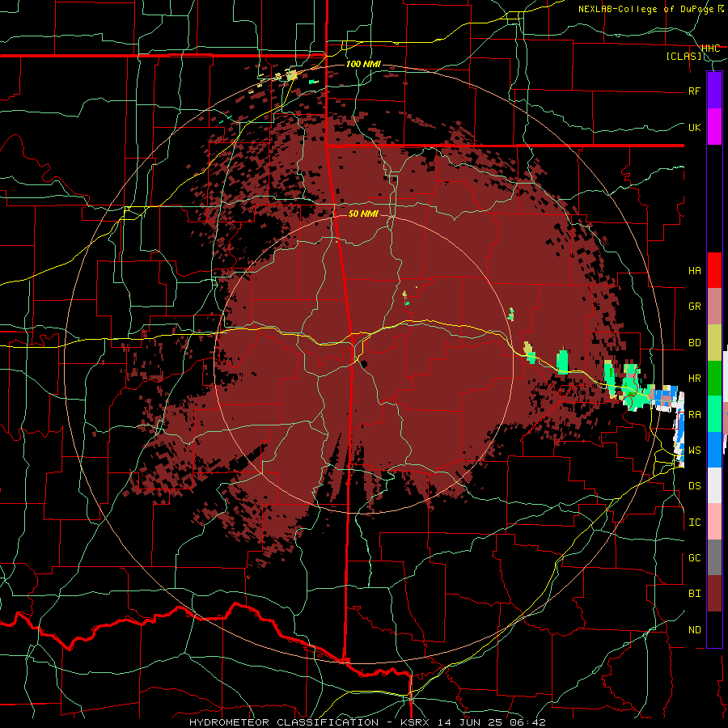Click the 'ND' legend label
This screenshot has height=728, width=728.
[694, 629]
